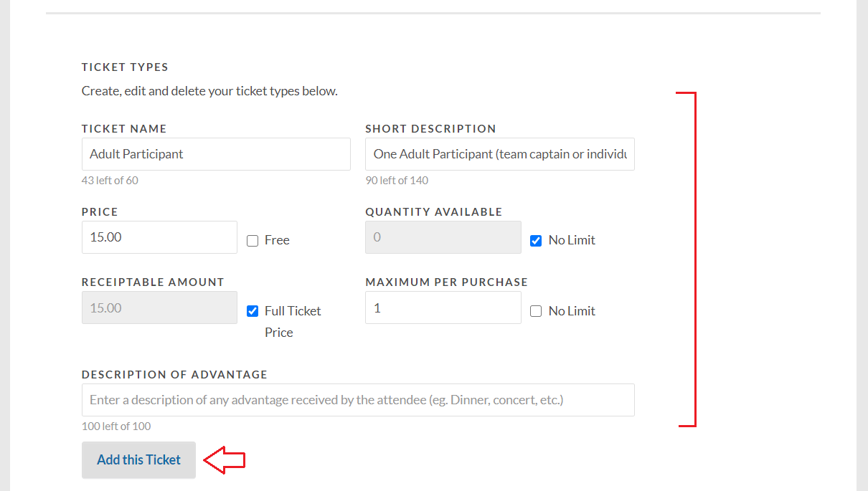The width and height of the screenshot is (868, 491).
Task: Click the Short Description text field
Action: click(x=500, y=154)
